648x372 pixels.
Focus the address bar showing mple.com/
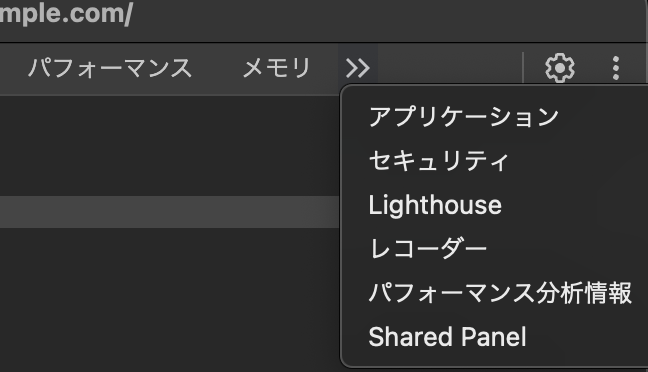[322, 15]
